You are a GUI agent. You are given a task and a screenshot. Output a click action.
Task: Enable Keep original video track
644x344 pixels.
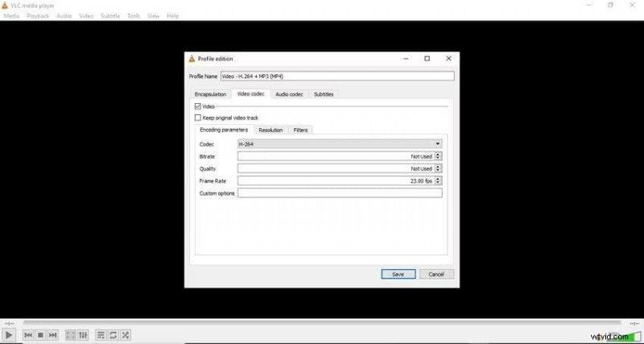pos(198,118)
